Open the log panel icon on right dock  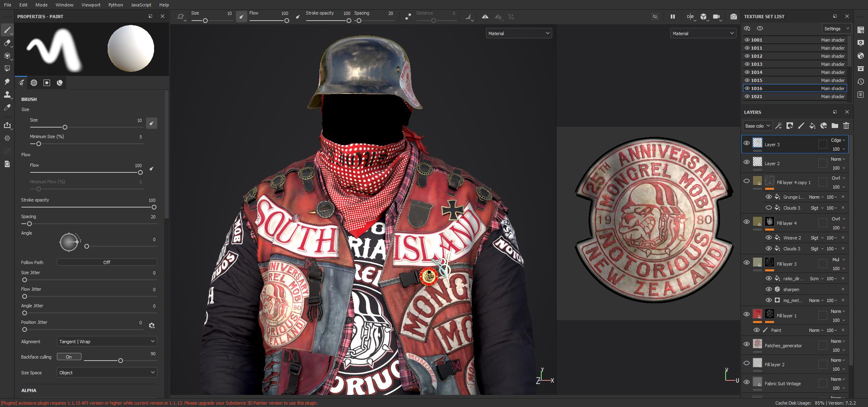pyautogui.click(x=861, y=94)
